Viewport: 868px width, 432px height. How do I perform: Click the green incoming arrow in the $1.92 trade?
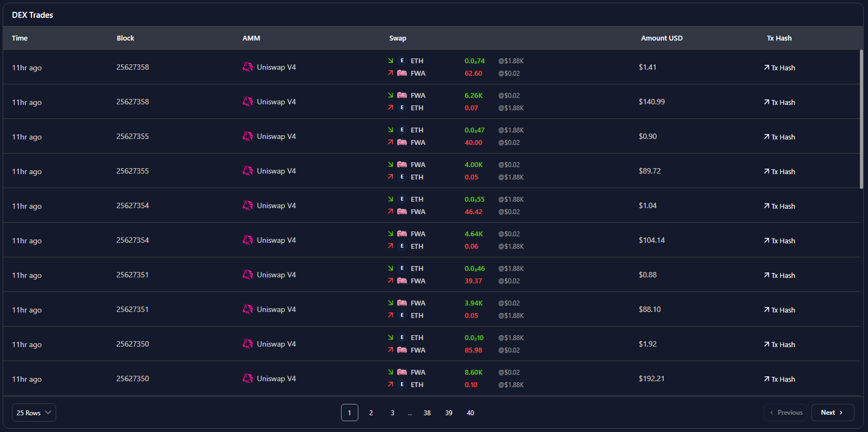tap(390, 337)
